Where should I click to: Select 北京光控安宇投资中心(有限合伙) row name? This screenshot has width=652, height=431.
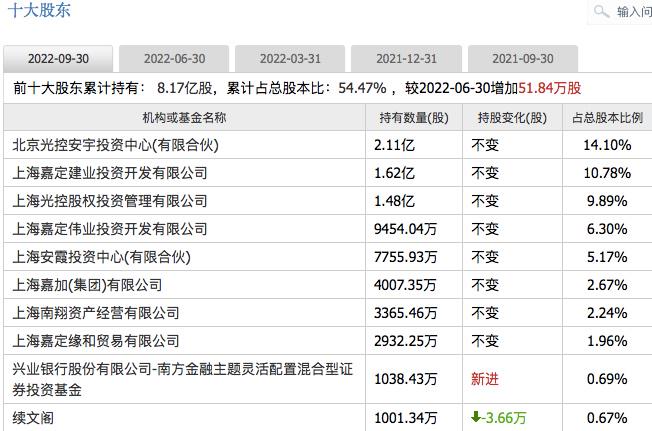pos(116,145)
